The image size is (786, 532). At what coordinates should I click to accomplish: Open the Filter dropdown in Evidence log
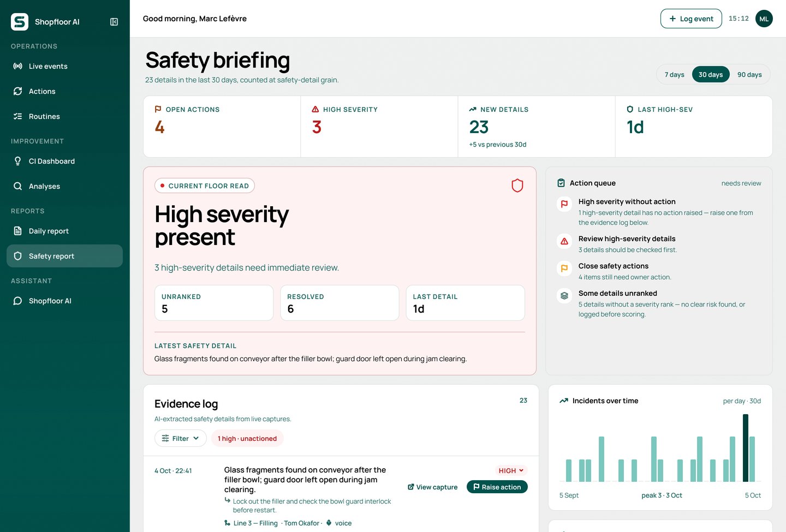click(x=181, y=439)
